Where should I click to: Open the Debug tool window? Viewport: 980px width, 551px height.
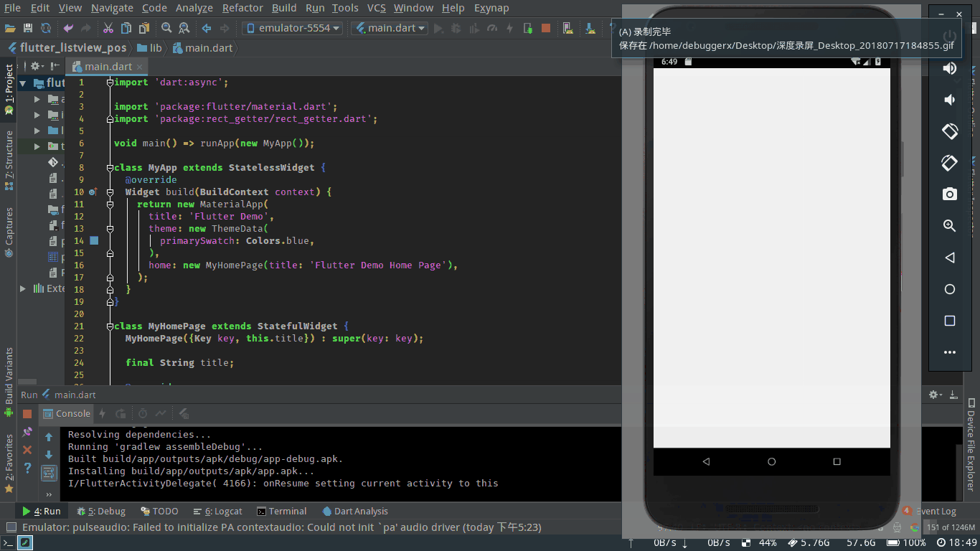click(x=101, y=511)
